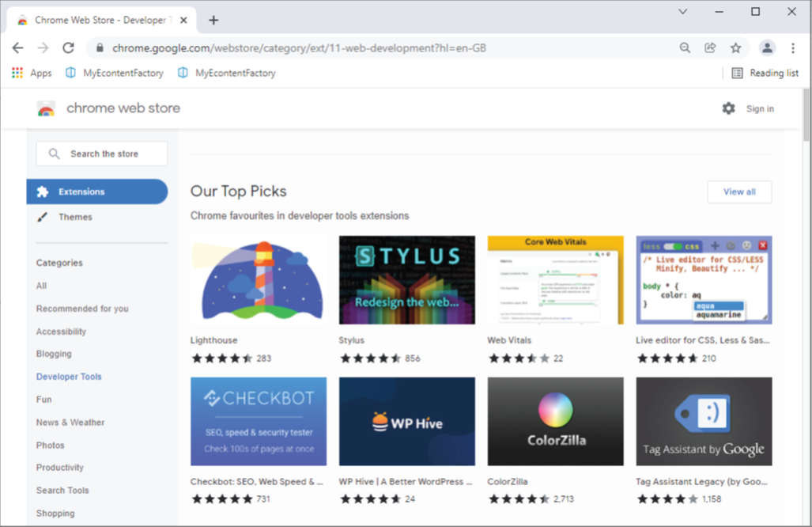The width and height of the screenshot is (812, 527).
Task: Open ColorZilla extension thumbnail
Action: [555, 421]
